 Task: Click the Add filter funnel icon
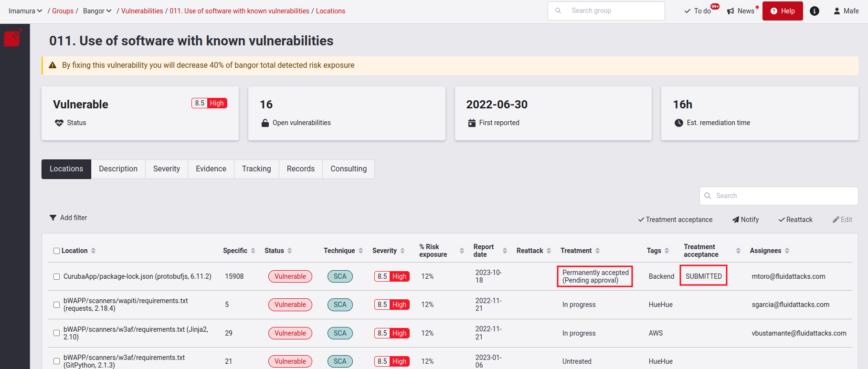pyautogui.click(x=53, y=218)
